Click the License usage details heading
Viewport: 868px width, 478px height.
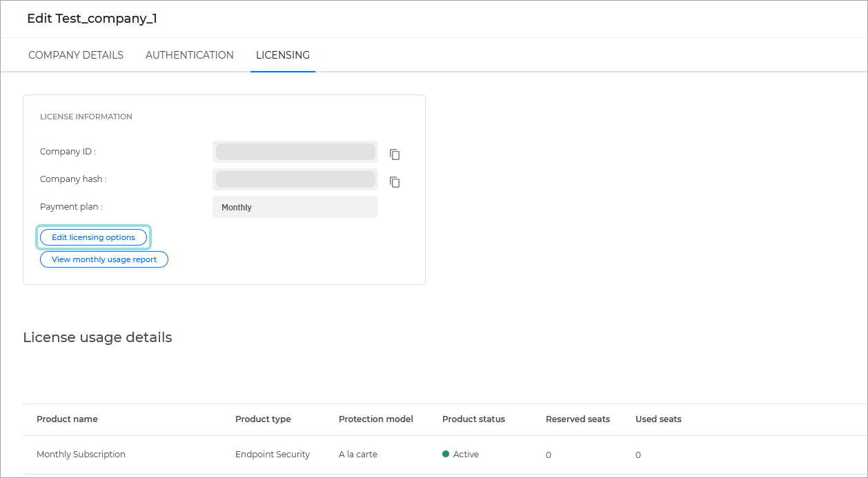tap(97, 337)
